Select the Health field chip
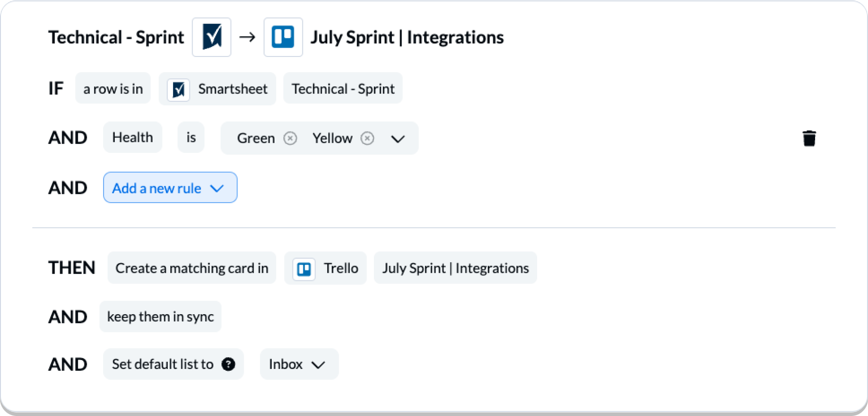This screenshot has width=868, height=416. (132, 137)
